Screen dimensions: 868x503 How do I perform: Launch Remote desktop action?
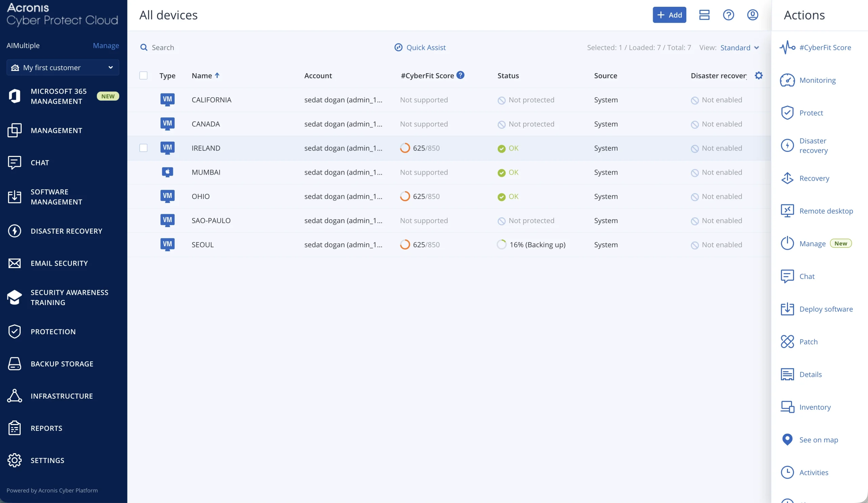[x=817, y=211]
